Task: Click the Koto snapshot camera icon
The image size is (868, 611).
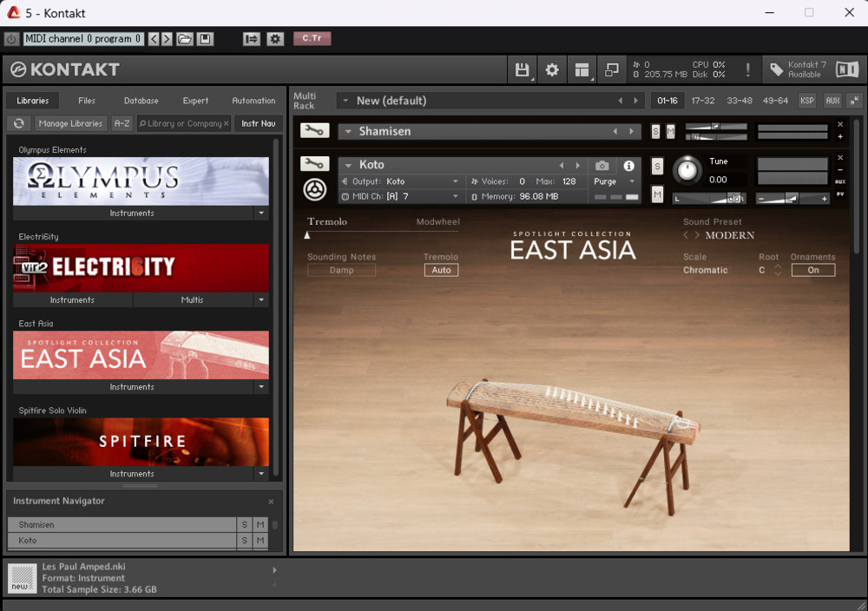Action: coord(602,165)
